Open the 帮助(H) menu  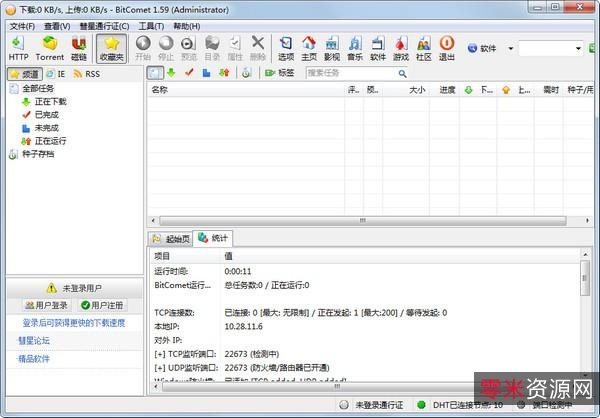(x=187, y=26)
